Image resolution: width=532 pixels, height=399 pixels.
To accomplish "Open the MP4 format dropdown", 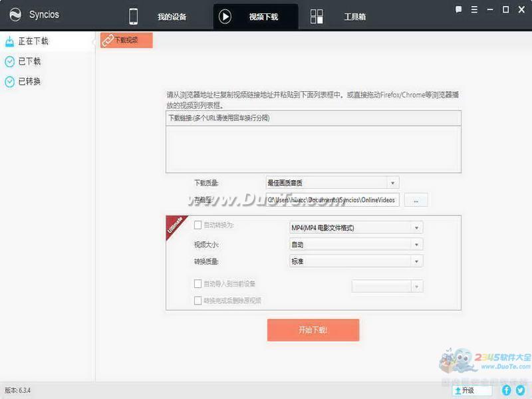I will pyautogui.click(x=356, y=227).
